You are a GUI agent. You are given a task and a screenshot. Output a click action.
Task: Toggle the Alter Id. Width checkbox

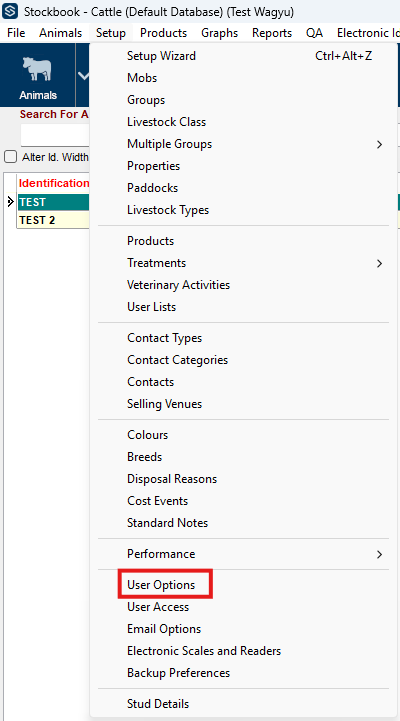click(x=10, y=157)
